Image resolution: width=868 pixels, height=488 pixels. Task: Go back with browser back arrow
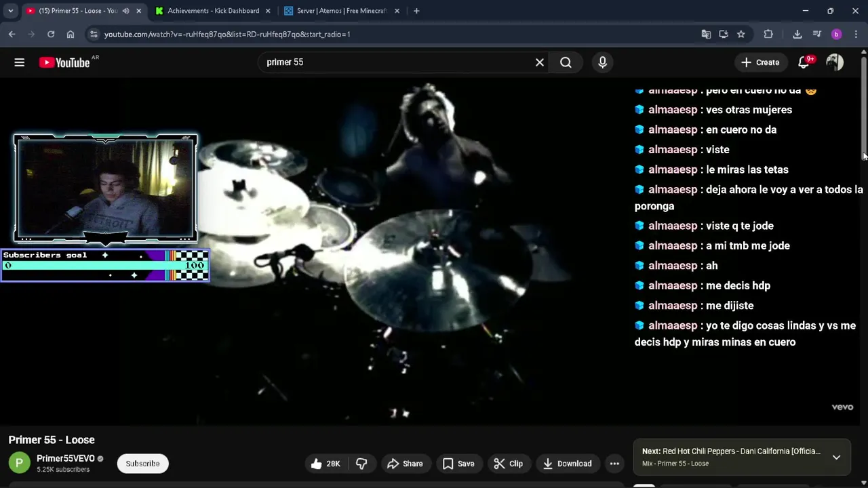12,34
